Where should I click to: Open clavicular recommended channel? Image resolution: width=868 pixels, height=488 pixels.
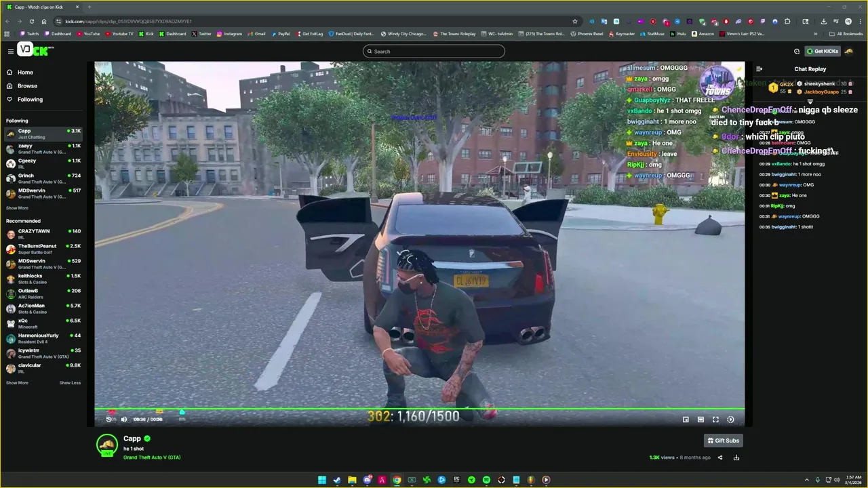[43, 368]
